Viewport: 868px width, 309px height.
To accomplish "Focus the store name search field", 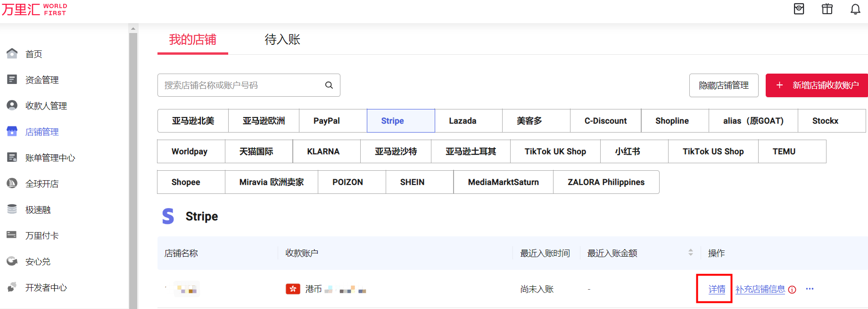I will (x=240, y=85).
